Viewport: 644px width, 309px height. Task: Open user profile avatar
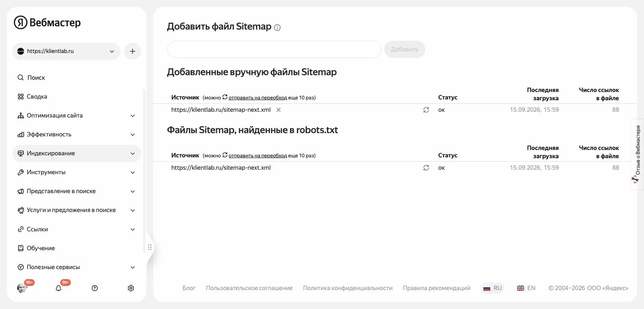pyautogui.click(x=22, y=288)
